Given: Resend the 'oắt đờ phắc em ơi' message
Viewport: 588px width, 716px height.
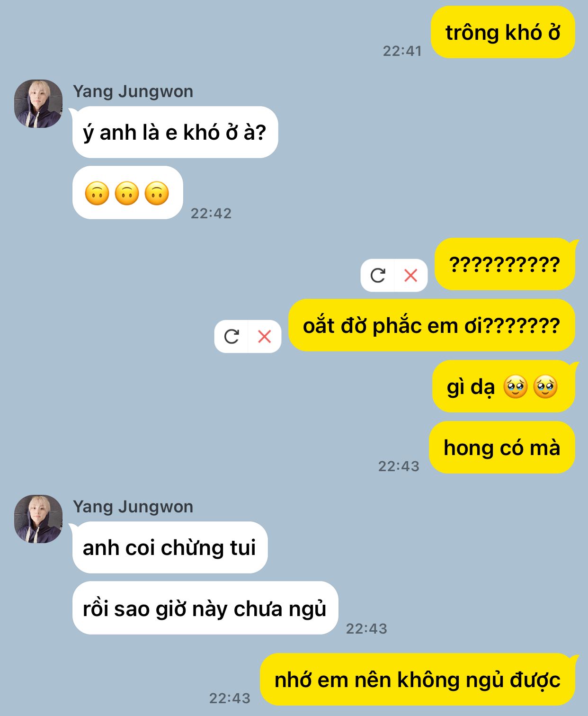Looking at the screenshot, I should coord(232,336).
